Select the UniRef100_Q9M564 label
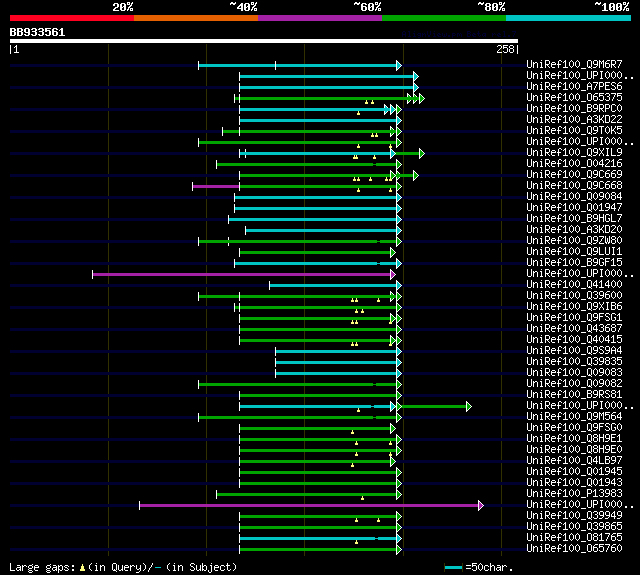Screen dimensions: 640x575 tap(574, 417)
